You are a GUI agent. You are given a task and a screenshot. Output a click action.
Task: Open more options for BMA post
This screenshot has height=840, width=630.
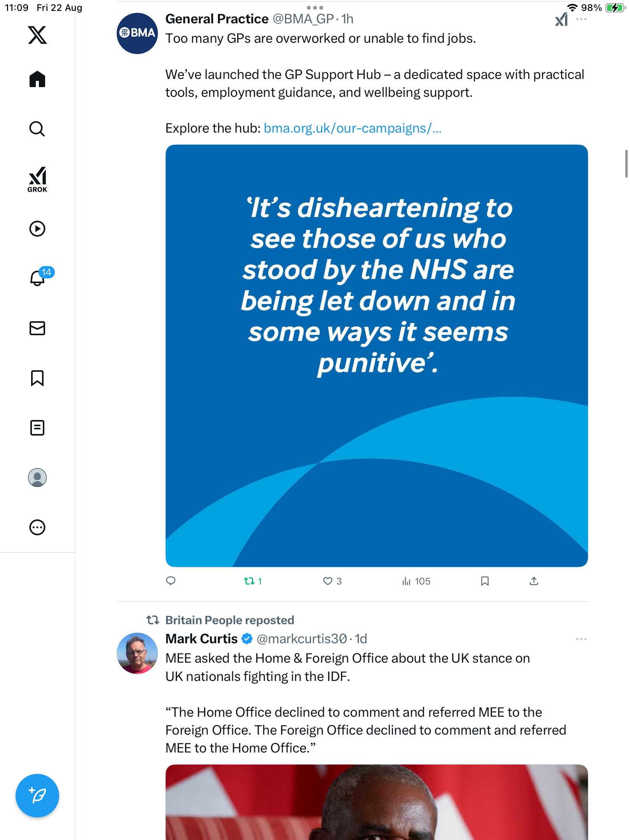581,19
